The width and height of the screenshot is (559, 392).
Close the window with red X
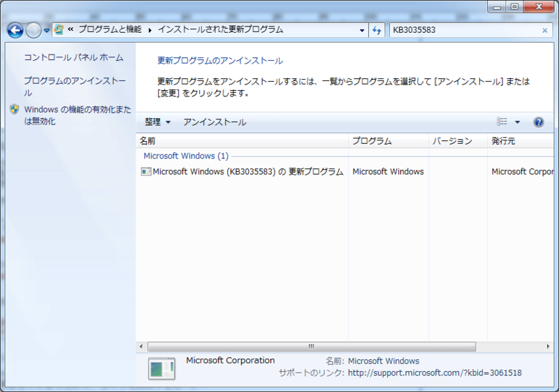(x=539, y=7)
